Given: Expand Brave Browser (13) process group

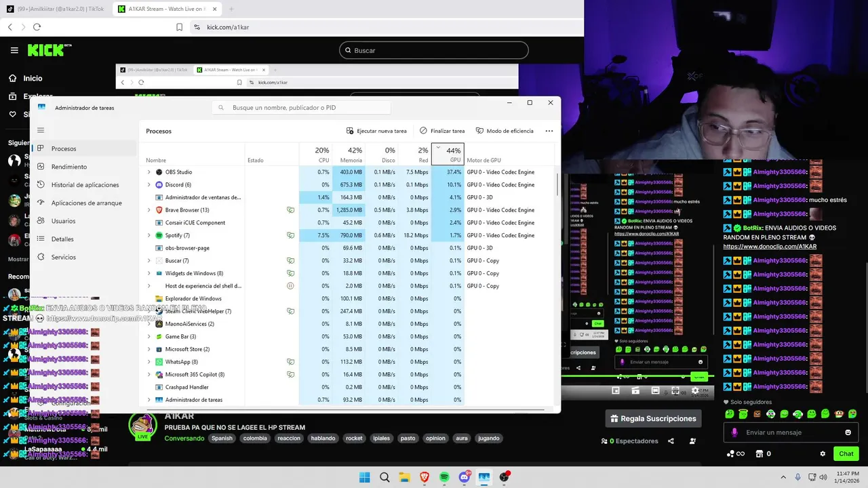Looking at the screenshot, I should pyautogui.click(x=149, y=210).
